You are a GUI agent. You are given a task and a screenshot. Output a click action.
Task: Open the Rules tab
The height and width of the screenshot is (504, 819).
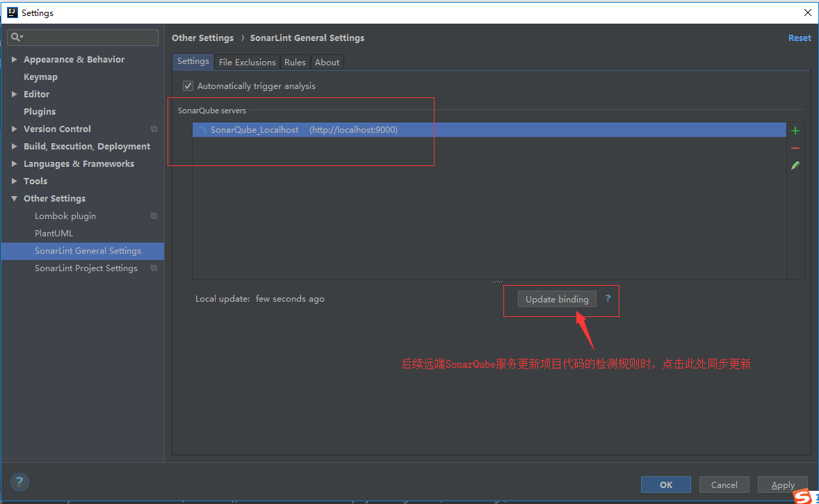(295, 62)
